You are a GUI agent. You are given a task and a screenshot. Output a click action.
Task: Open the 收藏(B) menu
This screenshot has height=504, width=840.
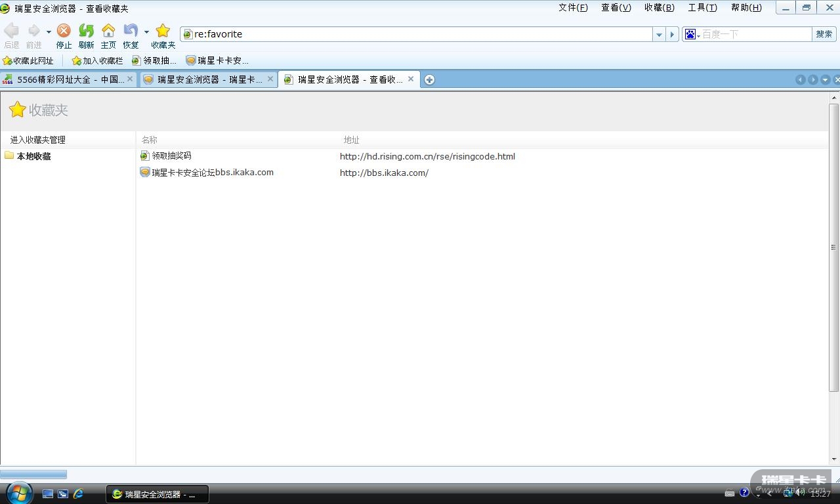(660, 8)
